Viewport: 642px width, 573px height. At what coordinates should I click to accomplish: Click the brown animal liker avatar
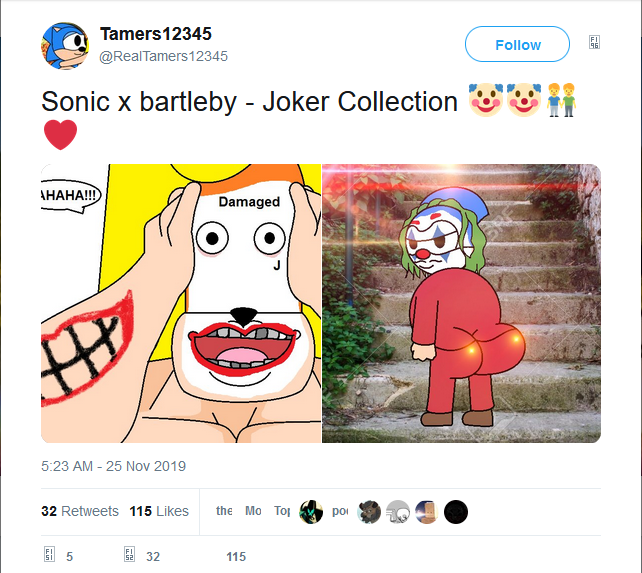pos(369,512)
